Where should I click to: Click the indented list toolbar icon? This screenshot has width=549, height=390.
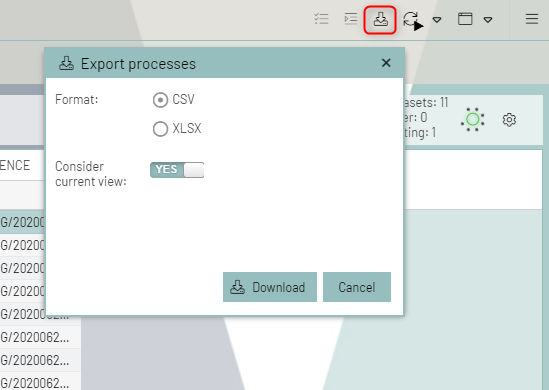click(351, 19)
